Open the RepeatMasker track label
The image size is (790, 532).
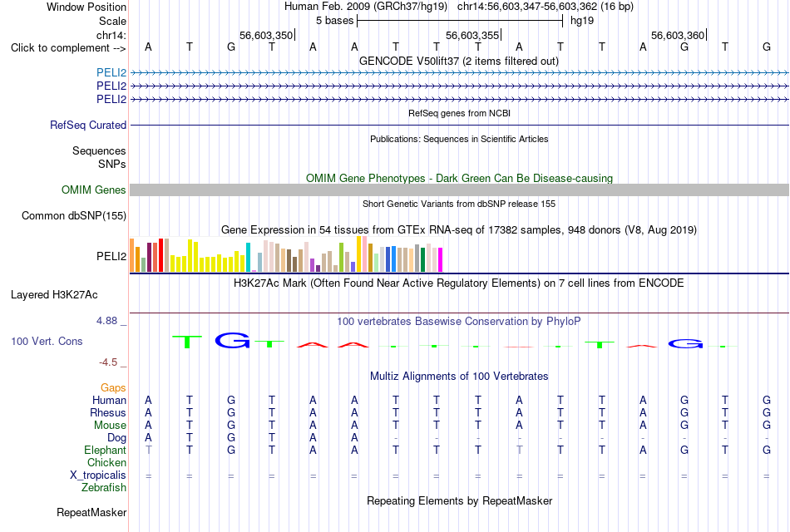91,512
